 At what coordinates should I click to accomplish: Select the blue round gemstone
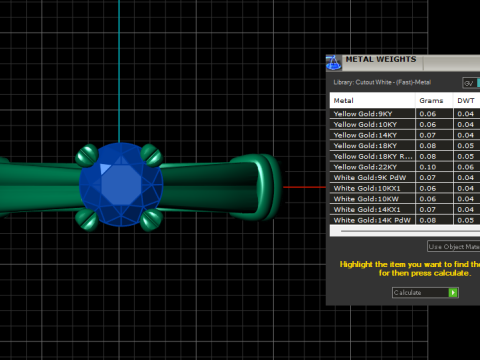pos(121,184)
